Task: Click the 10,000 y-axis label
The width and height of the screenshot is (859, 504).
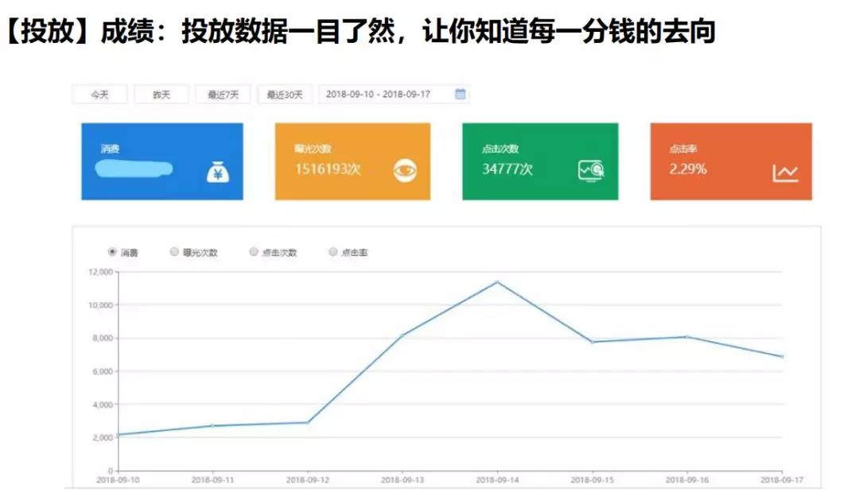Action: point(101,305)
